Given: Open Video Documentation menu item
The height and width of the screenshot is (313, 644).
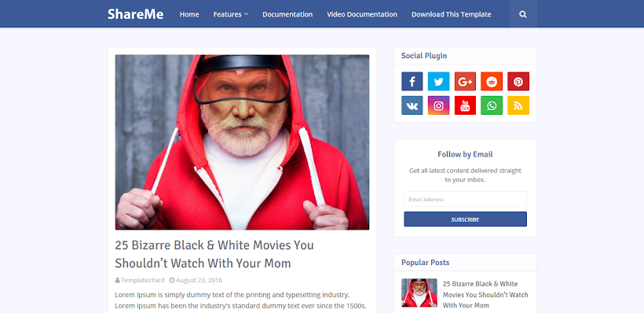Looking at the screenshot, I should click(362, 14).
